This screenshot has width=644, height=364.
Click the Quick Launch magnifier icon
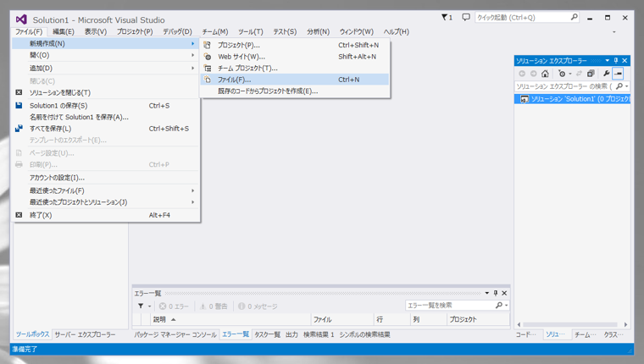(575, 17)
